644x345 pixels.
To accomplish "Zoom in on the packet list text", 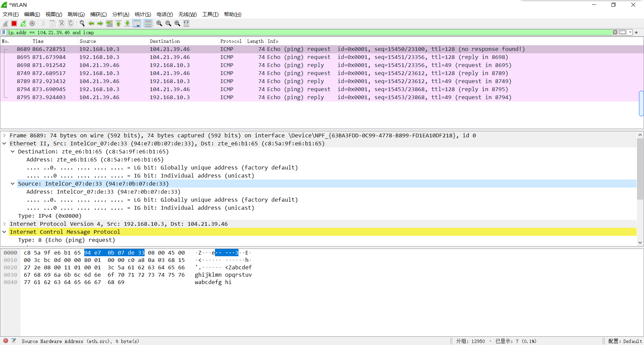I will (x=159, y=23).
